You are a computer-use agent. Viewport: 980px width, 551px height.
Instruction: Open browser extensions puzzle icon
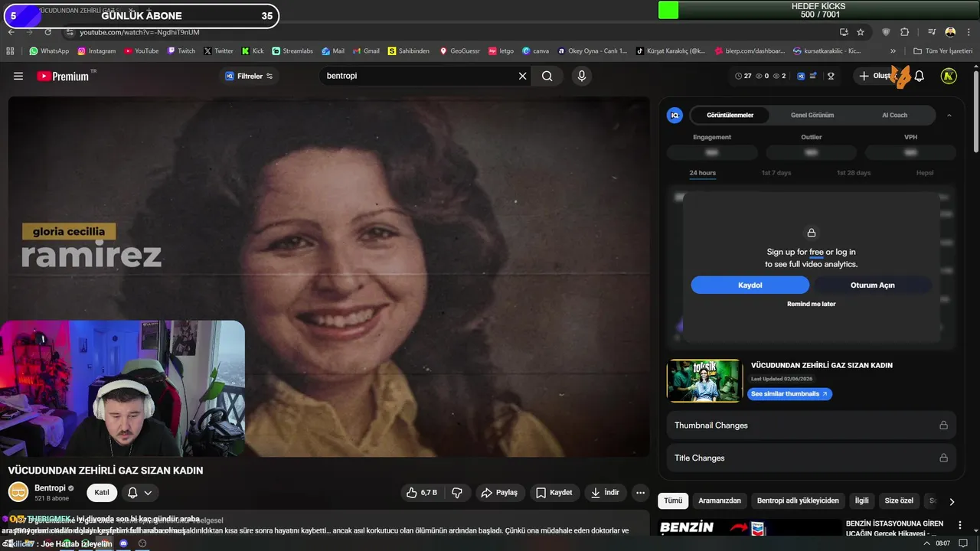pos(905,32)
